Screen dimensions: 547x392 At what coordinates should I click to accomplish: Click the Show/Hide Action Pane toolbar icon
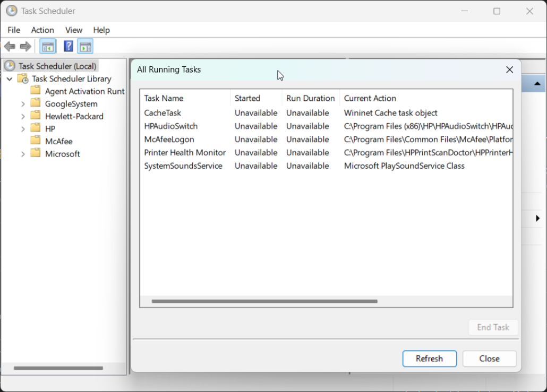coord(85,46)
